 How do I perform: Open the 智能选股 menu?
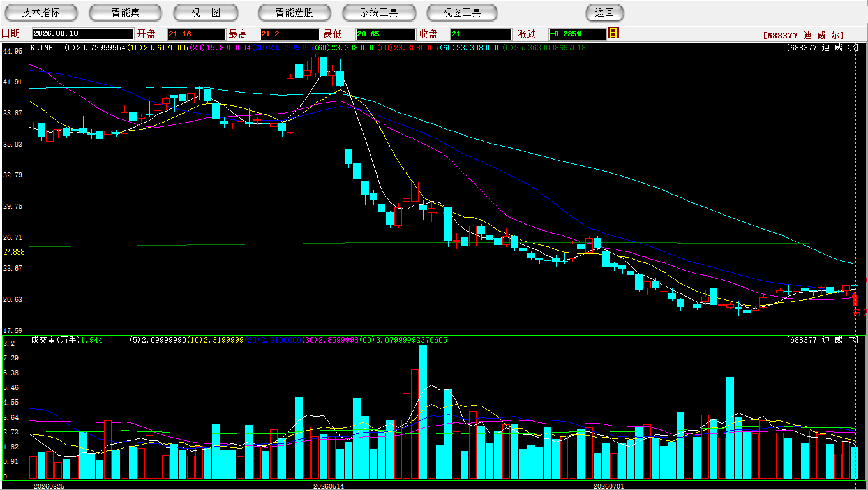pos(294,13)
